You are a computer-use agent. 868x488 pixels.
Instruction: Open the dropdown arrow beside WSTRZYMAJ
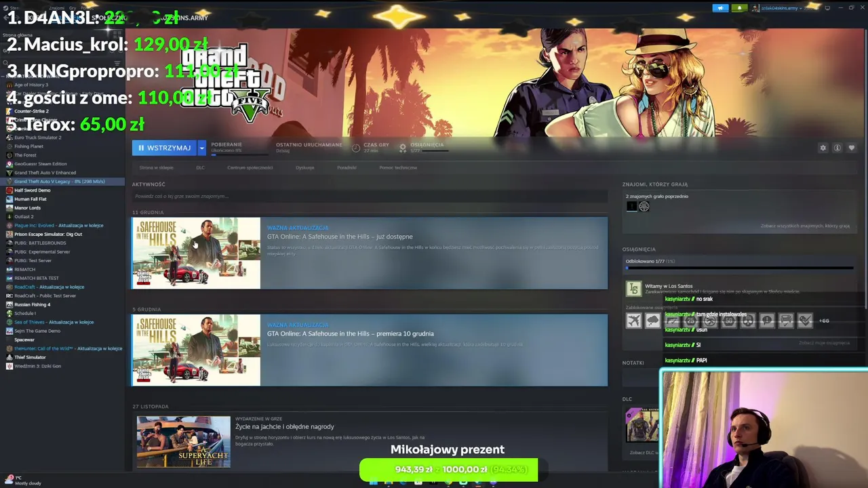(201, 148)
